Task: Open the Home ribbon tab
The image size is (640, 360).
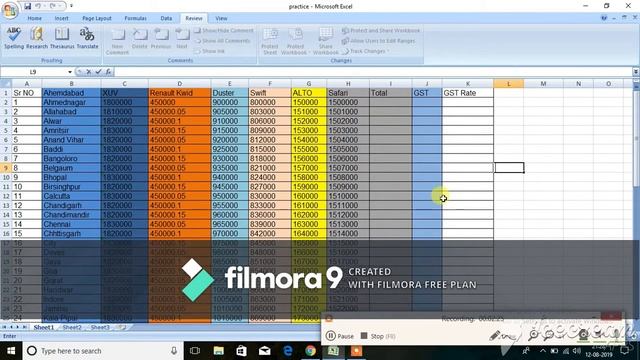Action: click(x=35, y=18)
